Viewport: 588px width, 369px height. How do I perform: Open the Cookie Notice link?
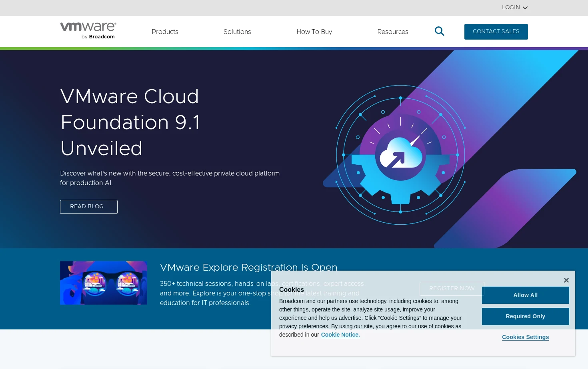click(340, 335)
